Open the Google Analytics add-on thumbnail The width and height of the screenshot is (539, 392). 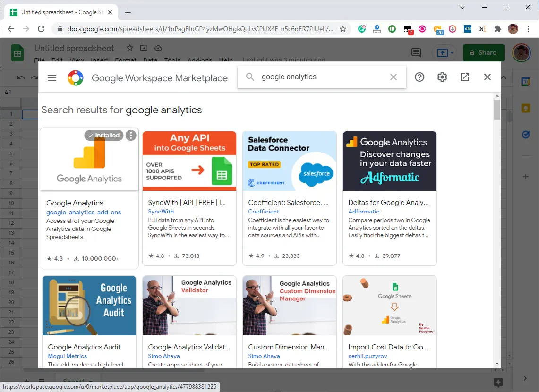tap(89, 160)
